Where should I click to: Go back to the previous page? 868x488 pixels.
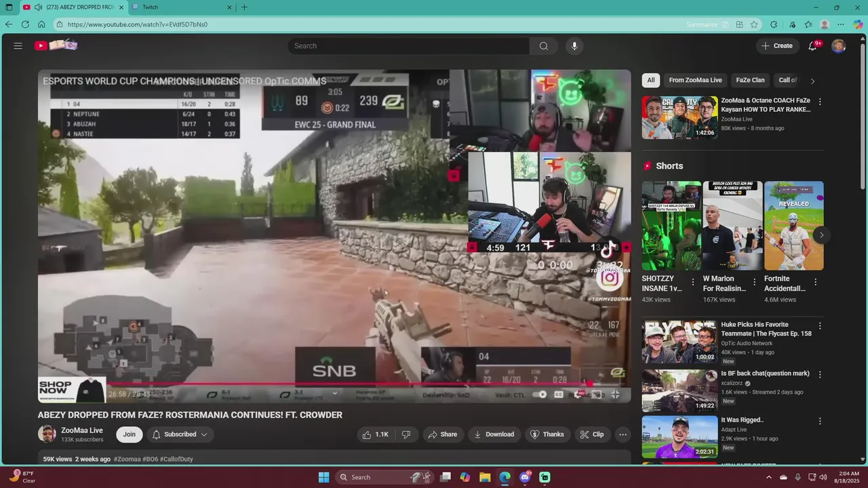coord(9,24)
